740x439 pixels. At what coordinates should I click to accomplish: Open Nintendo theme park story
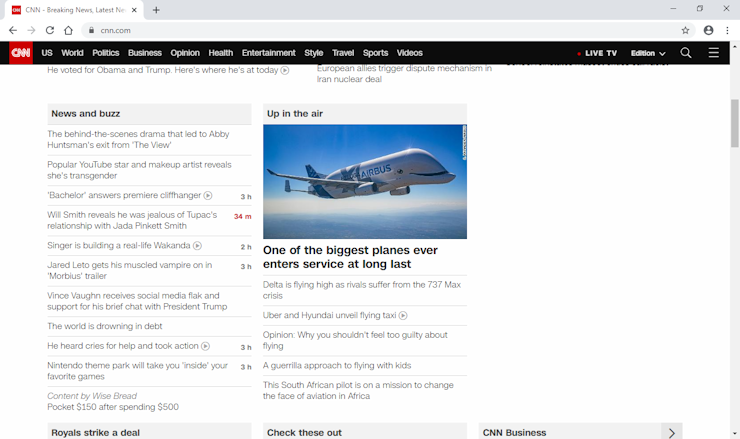coord(137,371)
